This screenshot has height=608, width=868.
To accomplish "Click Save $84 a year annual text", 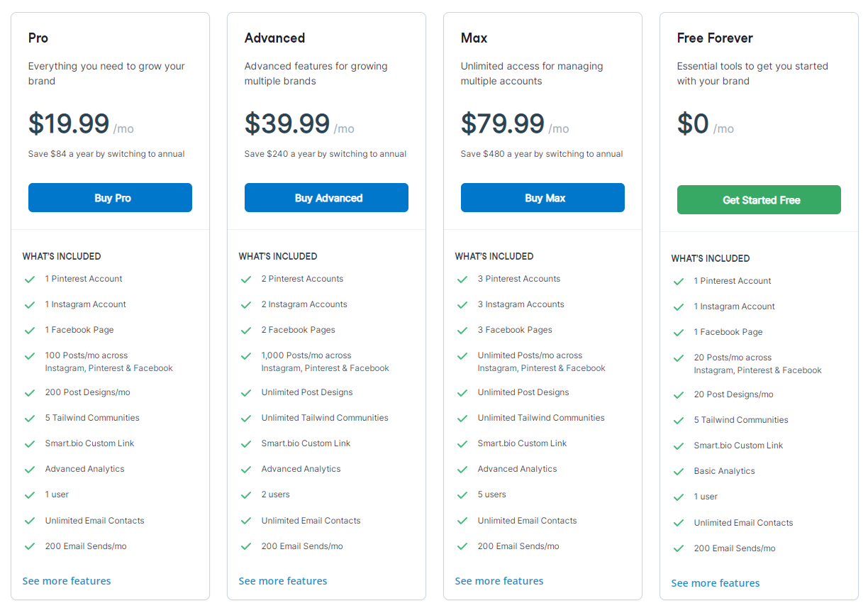I will point(106,154).
